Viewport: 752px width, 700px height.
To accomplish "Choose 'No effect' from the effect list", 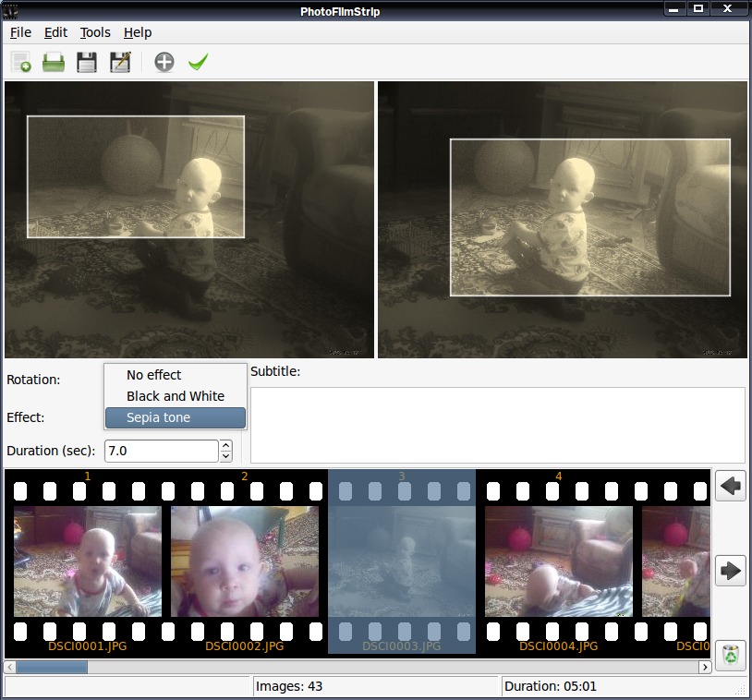I will pyautogui.click(x=176, y=375).
